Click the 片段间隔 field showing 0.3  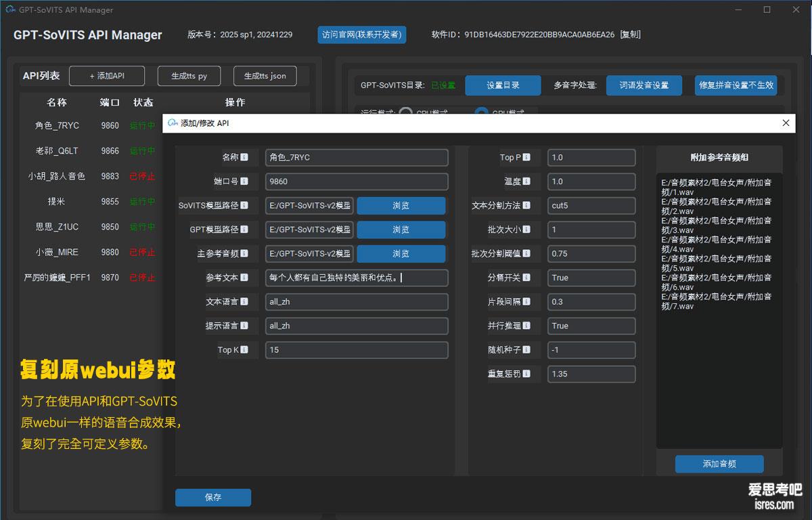(x=592, y=302)
